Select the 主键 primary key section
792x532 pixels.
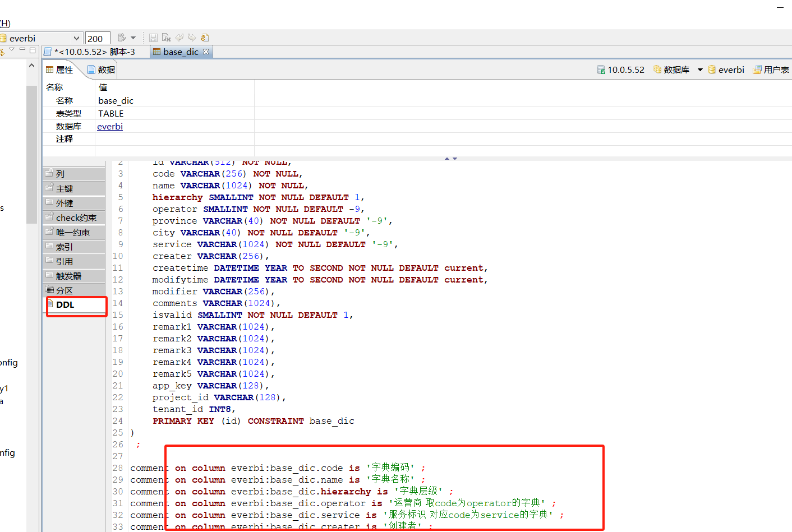[74, 188]
